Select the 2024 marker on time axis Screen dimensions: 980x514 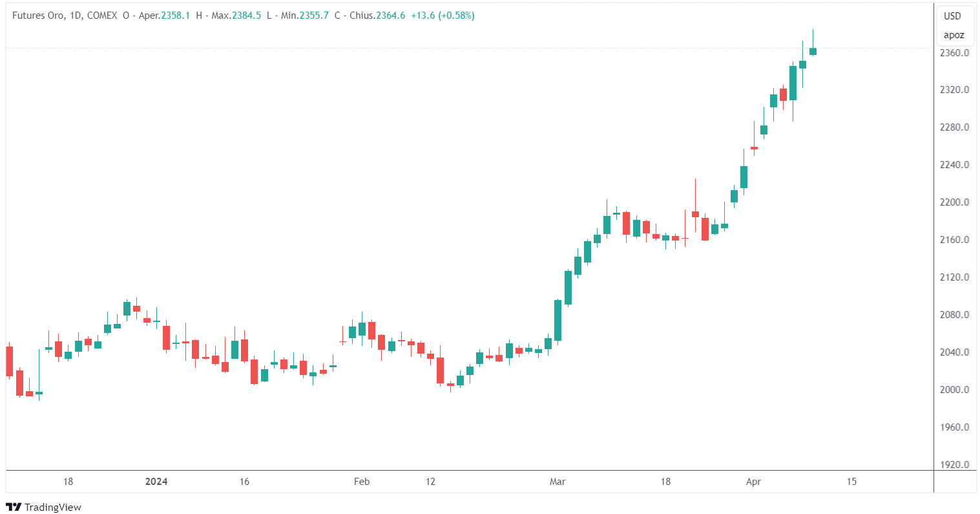point(156,482)
